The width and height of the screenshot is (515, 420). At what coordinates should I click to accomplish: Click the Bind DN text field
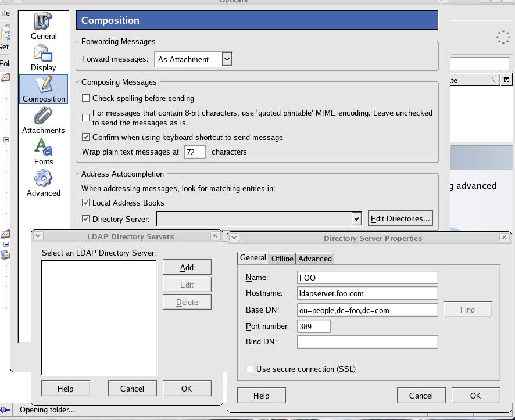tap(367, 342)
